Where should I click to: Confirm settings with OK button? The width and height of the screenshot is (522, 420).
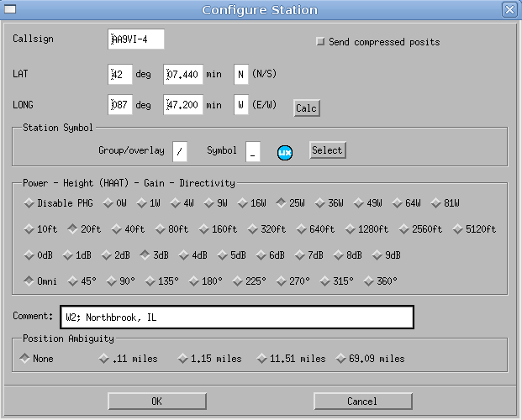coord(156,401)
